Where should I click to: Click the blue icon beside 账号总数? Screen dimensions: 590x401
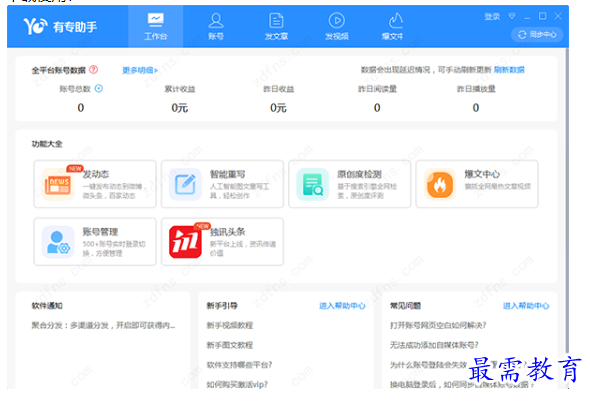(99, 88)
